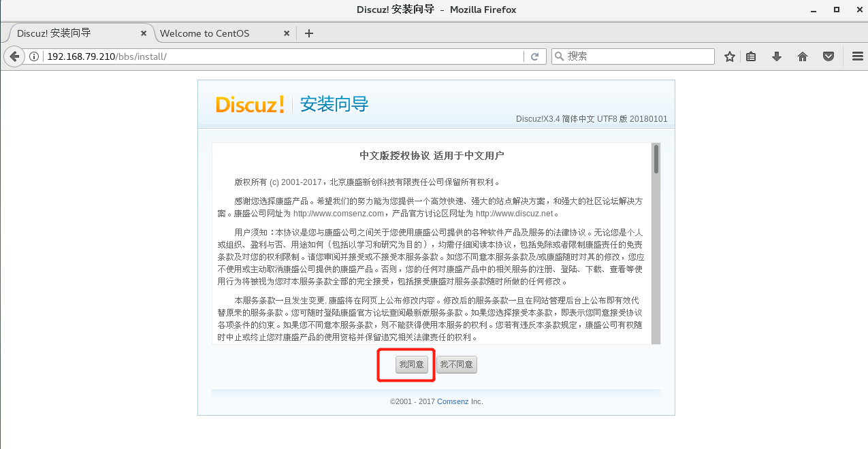Open the Downloads arrow icon
The height and width of the screenshot is (449, 868).
coord(777,56)
